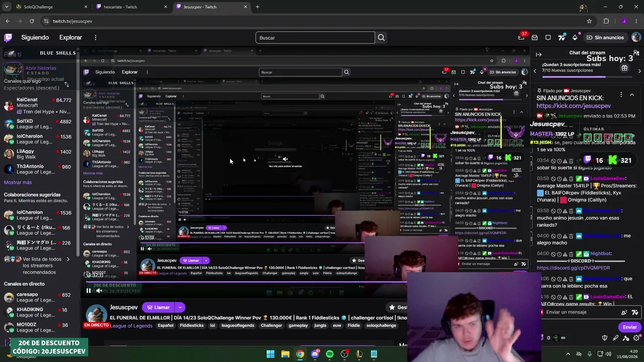
Task: Select the Jesuscpev - Twitch browser tab
Action: pos(211,7)
